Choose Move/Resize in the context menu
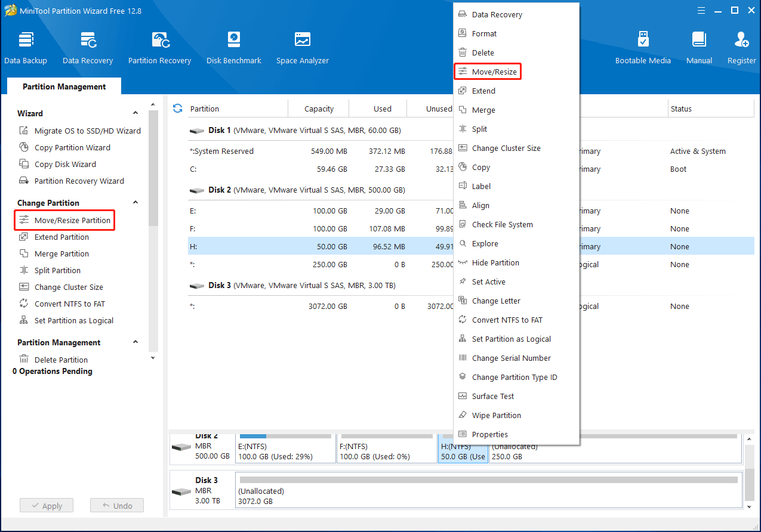The width and height of the screenshot is (761, 532). (494, 72)
